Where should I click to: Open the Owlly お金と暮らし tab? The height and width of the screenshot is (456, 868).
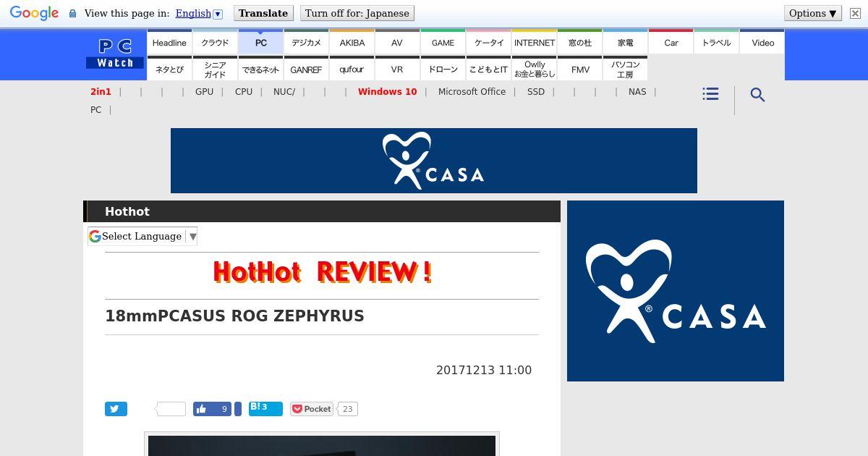(534, 69)
